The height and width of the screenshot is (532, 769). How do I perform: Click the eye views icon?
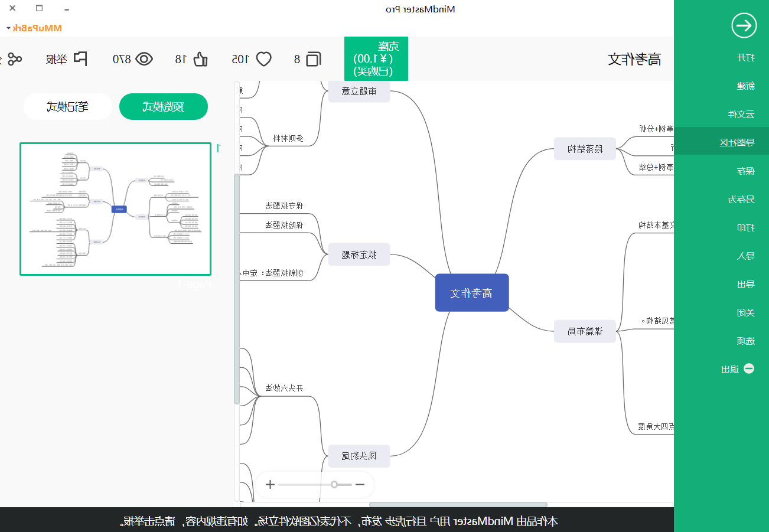point(144,59)
